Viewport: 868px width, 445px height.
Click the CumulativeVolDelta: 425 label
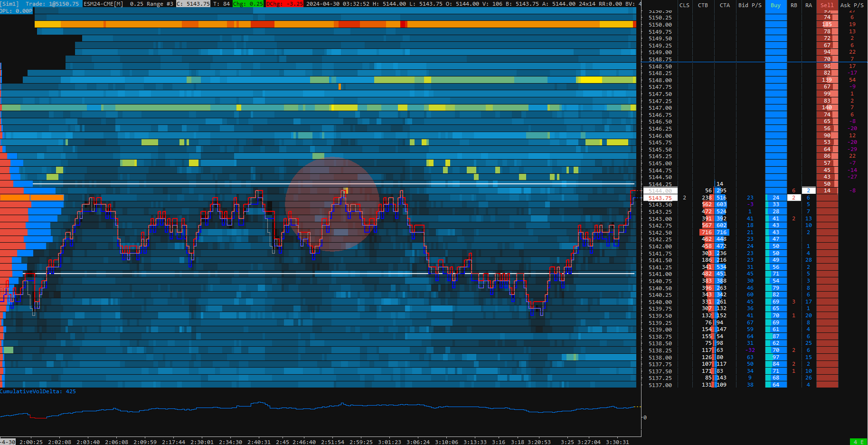point(37,391)
